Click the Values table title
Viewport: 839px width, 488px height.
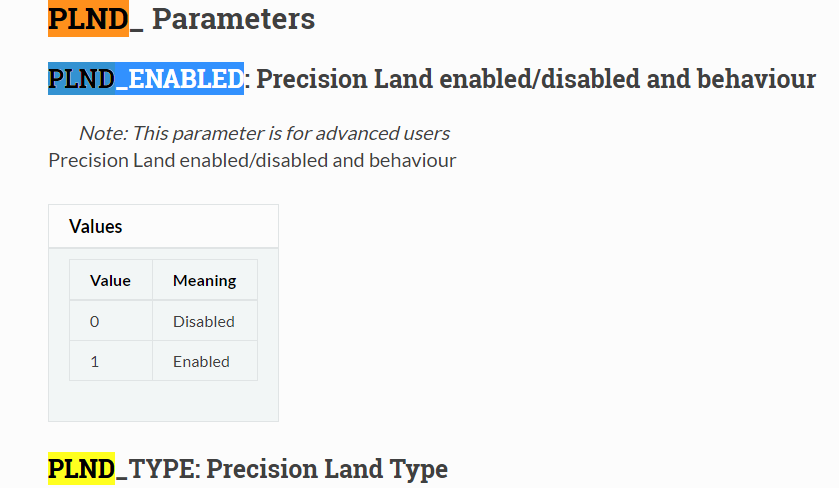point(95,226)
